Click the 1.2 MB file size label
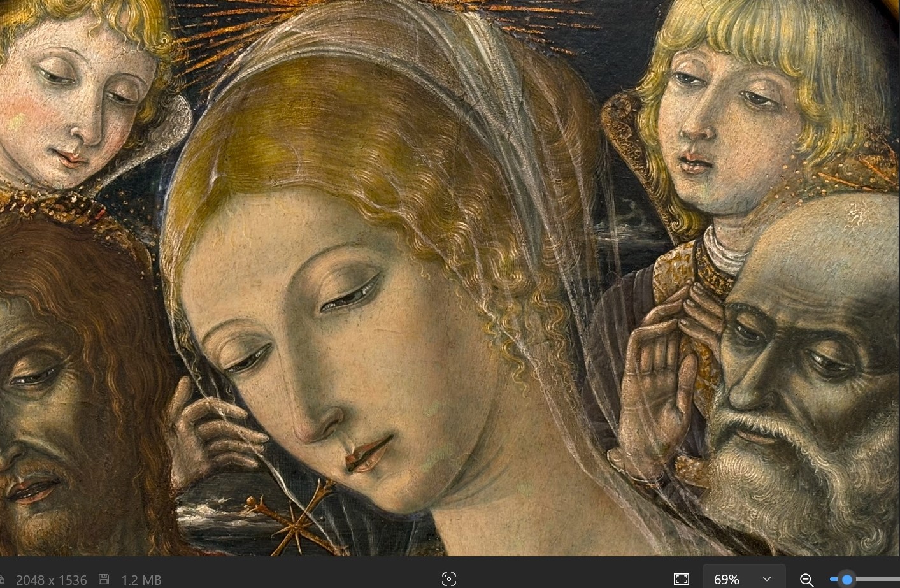Screen dimensions: 900x588 coord(141,580)
